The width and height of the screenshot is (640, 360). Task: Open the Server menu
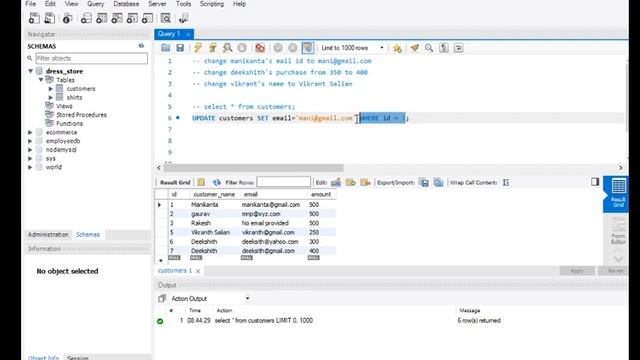tap(157, 4)
